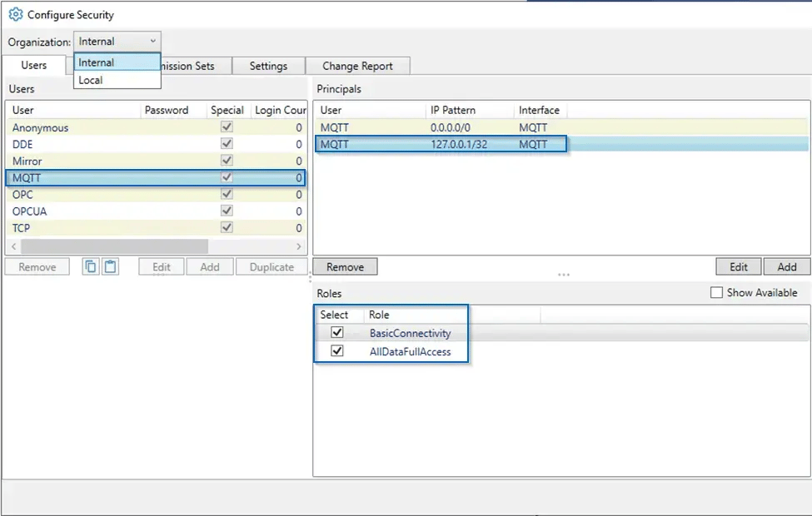Uncheck the AllDataFullAccess role checkbox
812x516 pixels.
335,352
